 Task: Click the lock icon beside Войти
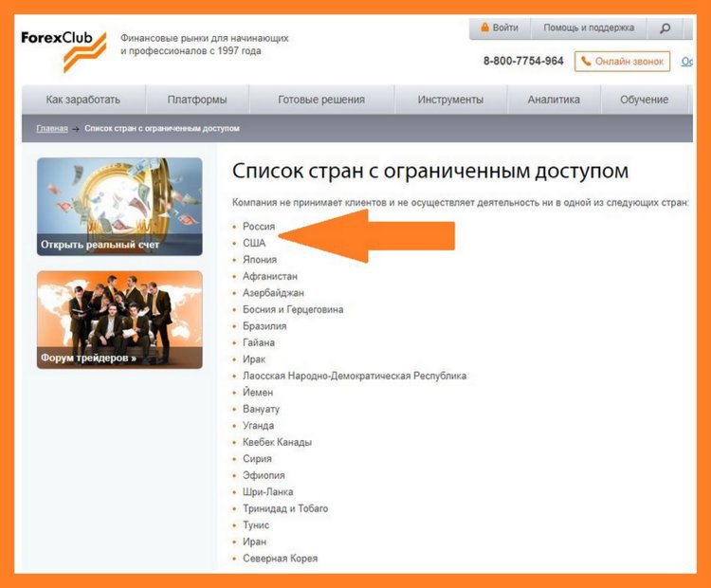click(x=484, y=28)
